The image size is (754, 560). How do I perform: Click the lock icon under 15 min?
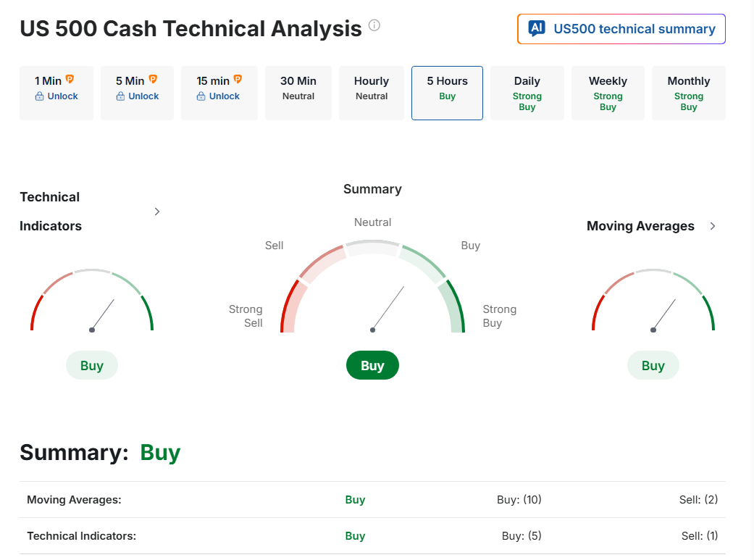[x=201, y=96]
